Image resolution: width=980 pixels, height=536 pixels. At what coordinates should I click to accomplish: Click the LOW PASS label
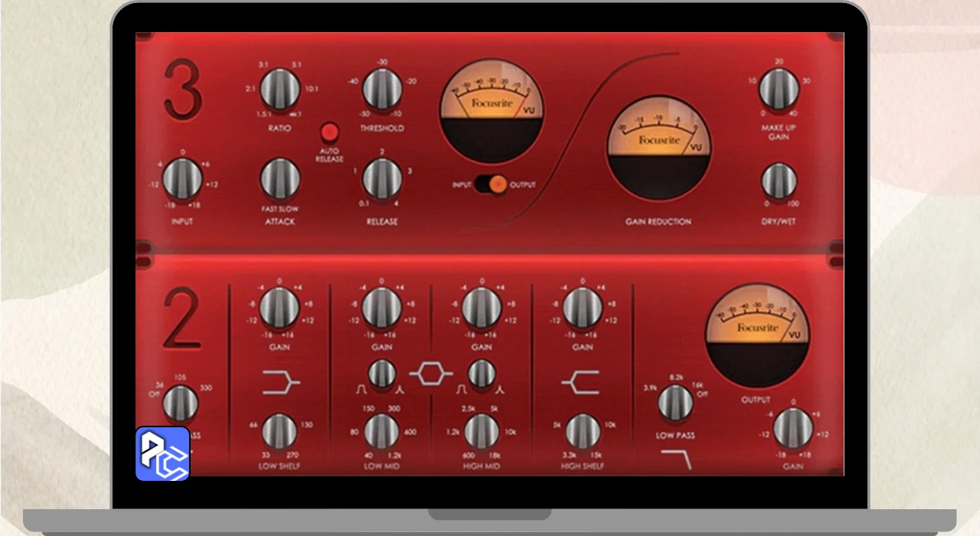point(675,435)
